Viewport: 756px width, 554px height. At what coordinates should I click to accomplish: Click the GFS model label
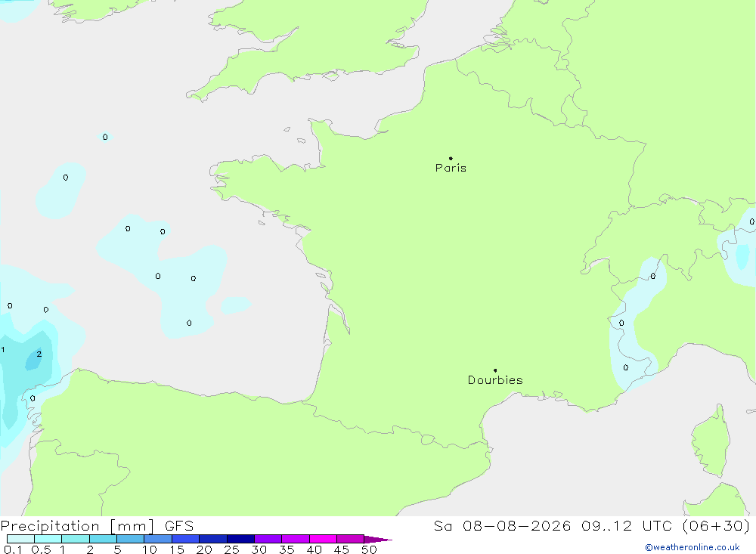[x=179, y=525]
